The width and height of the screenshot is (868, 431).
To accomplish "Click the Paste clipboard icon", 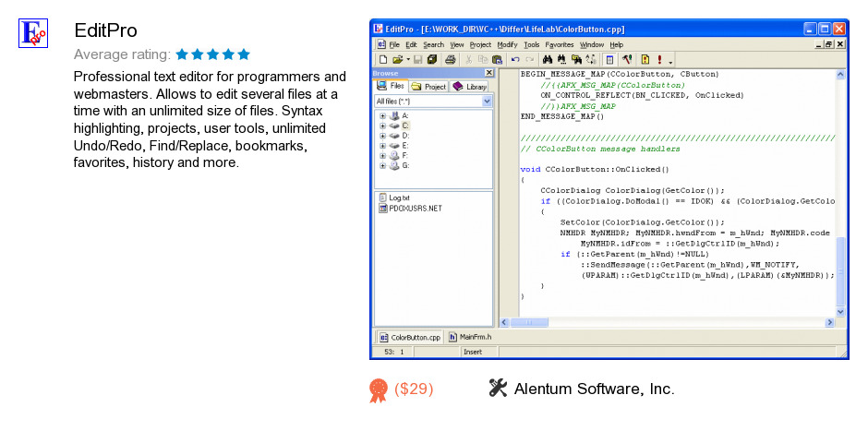I will [497, 60].
